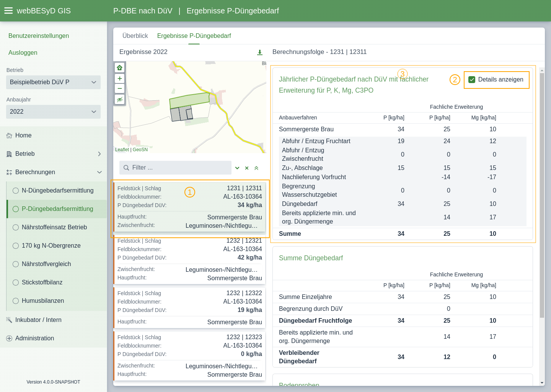Click the green highlighted field on the map
The width and height of the screenshot is (551, 392).
coord(189,100)
